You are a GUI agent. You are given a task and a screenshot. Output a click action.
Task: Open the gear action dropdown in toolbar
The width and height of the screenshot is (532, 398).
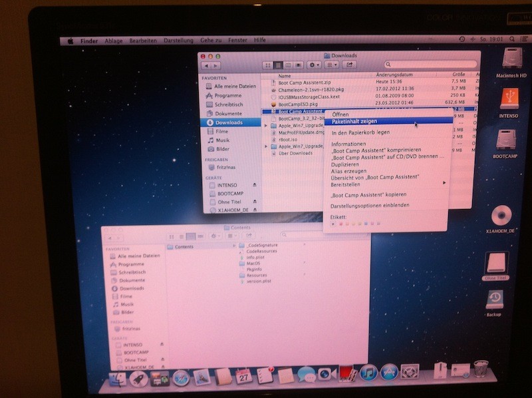tap(313, 65)
